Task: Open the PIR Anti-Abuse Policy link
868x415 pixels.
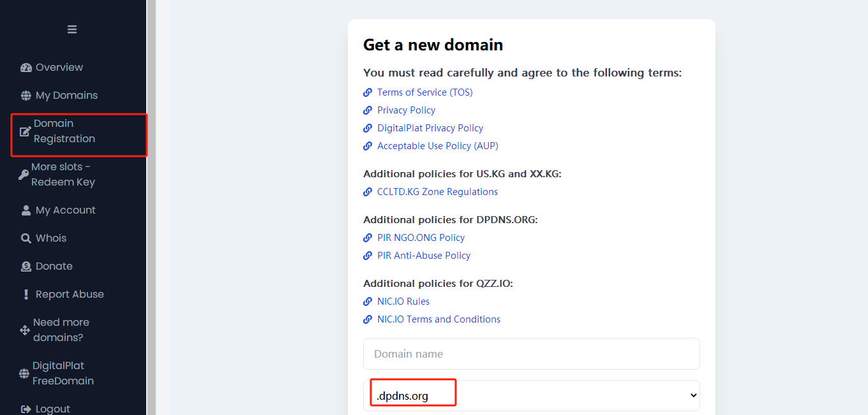Action: [423, 256]
